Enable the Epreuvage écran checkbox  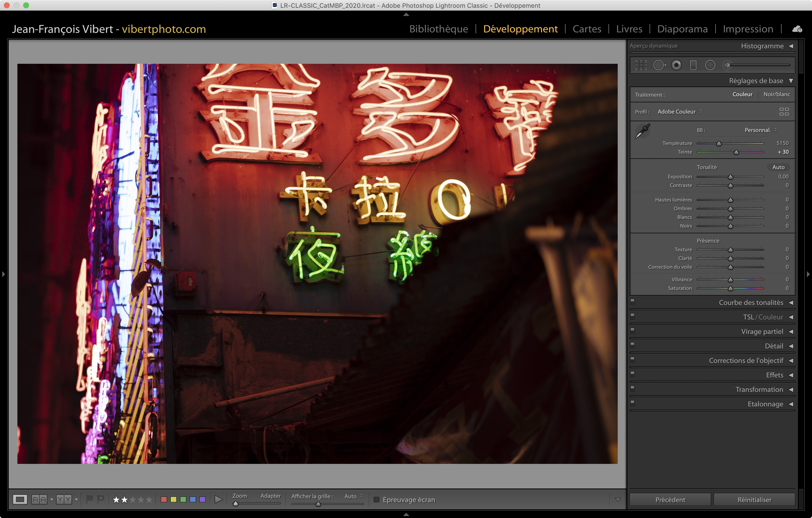pos(377,499)
